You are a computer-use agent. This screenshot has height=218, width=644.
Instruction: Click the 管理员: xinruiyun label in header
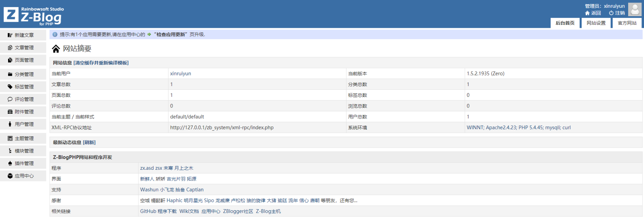tap(605, 6)
